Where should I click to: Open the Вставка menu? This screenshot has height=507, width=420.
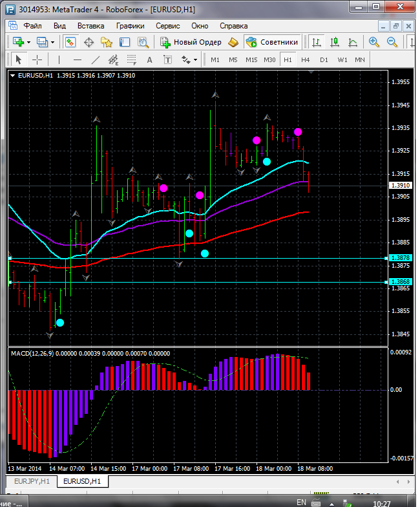coord(90,26)
